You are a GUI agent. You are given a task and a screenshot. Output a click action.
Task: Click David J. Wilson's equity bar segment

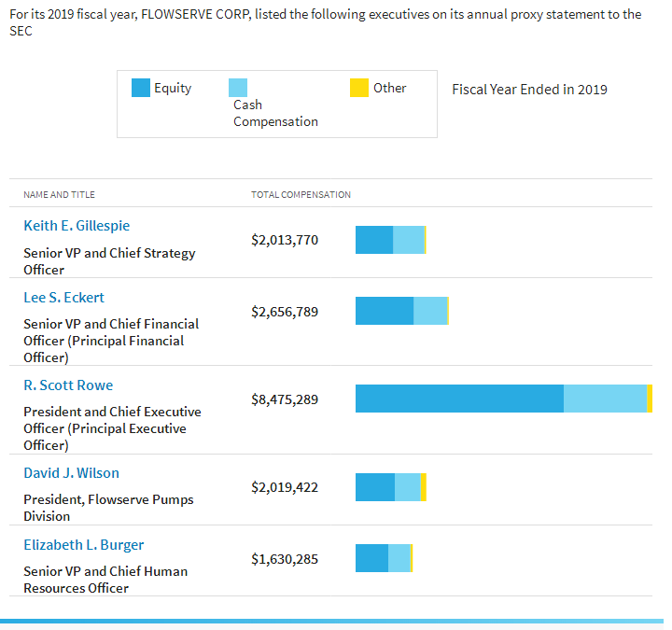375,487
